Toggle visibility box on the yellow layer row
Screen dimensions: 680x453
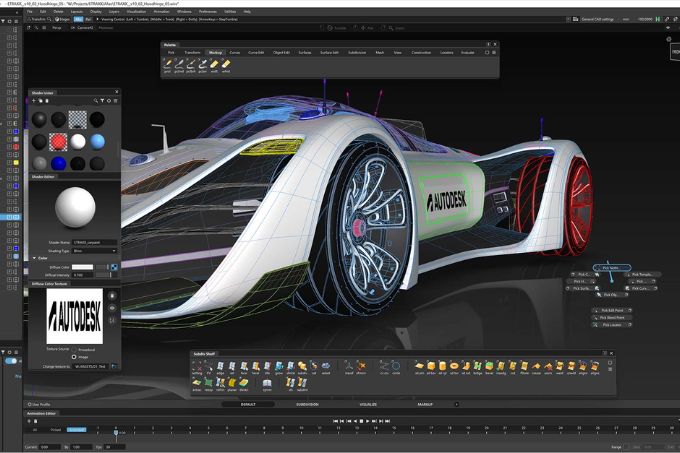(x=9, y=163)
